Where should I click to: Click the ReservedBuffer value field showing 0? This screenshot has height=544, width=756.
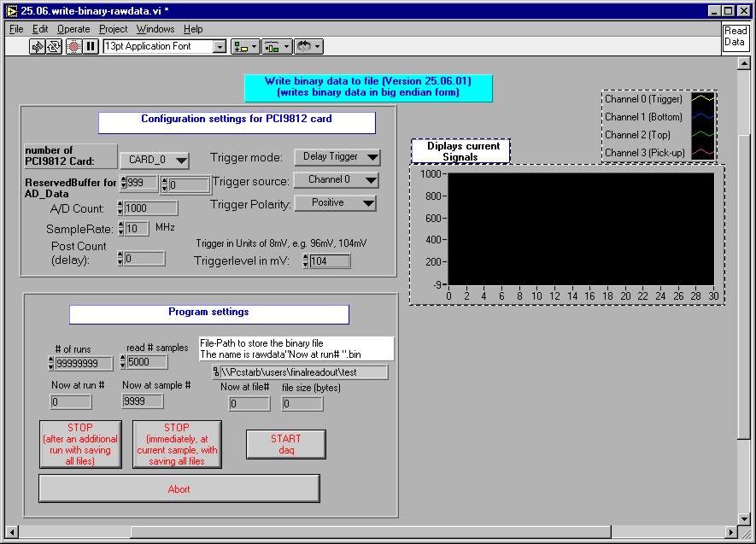[x=189, y=184]
